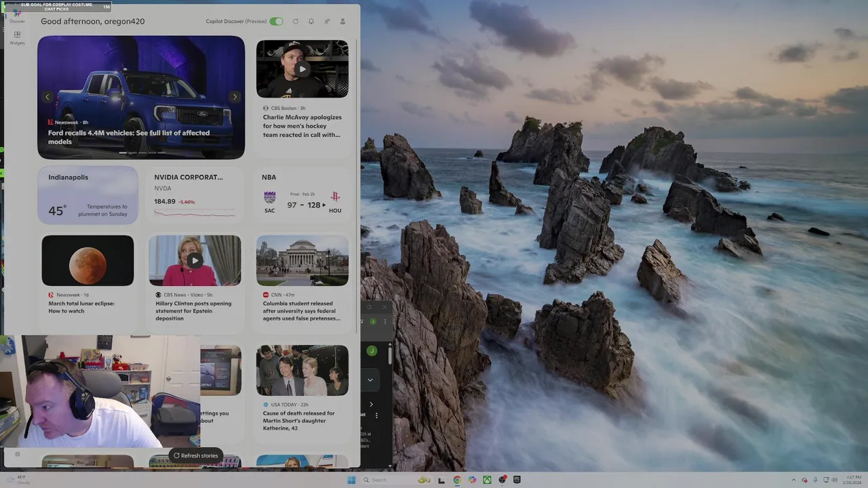The width and height of the screenshot is (868, 488).
Task: Open the three-dot options in dark panel
Action: tap(376, 415)
